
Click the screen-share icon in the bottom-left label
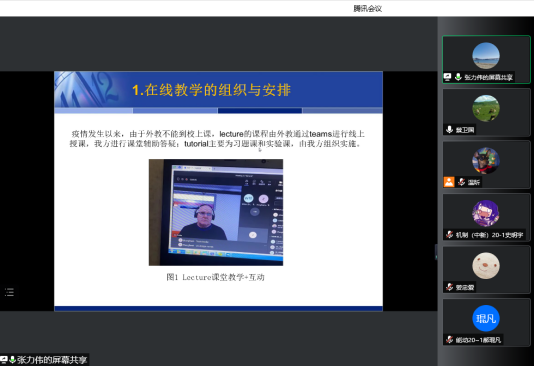(4, 360)
